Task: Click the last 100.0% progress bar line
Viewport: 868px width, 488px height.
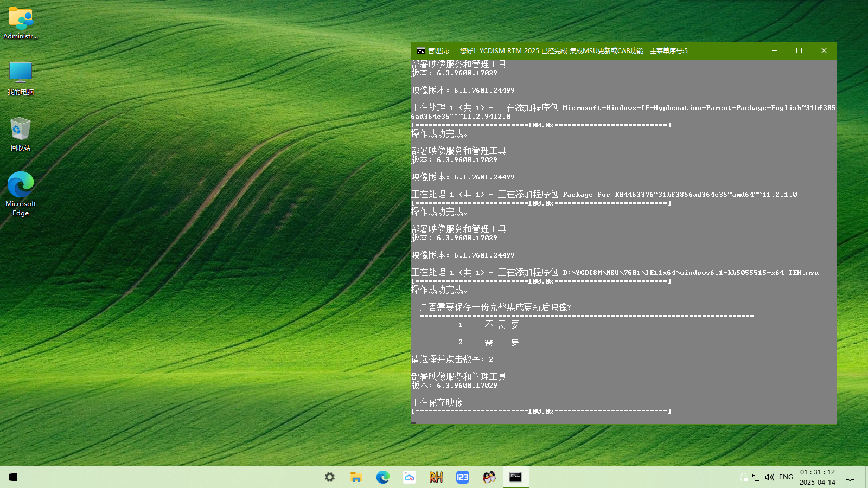Action: [541, 412]
